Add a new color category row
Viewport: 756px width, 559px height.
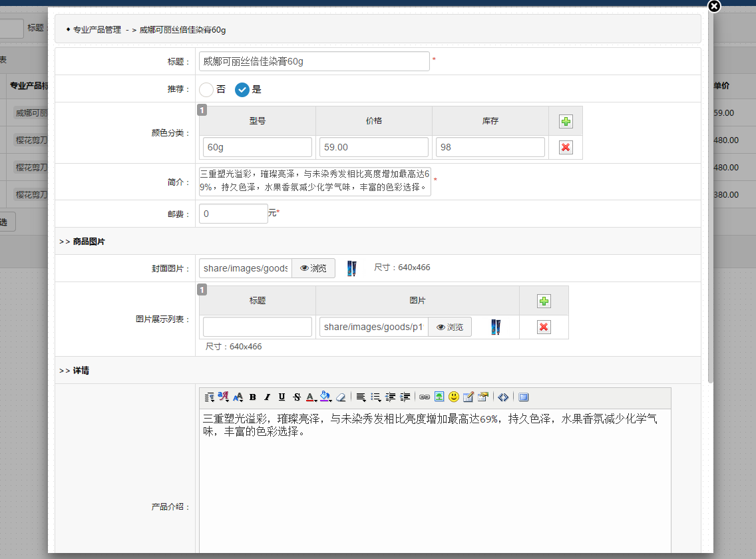click(x=566, y=122)
